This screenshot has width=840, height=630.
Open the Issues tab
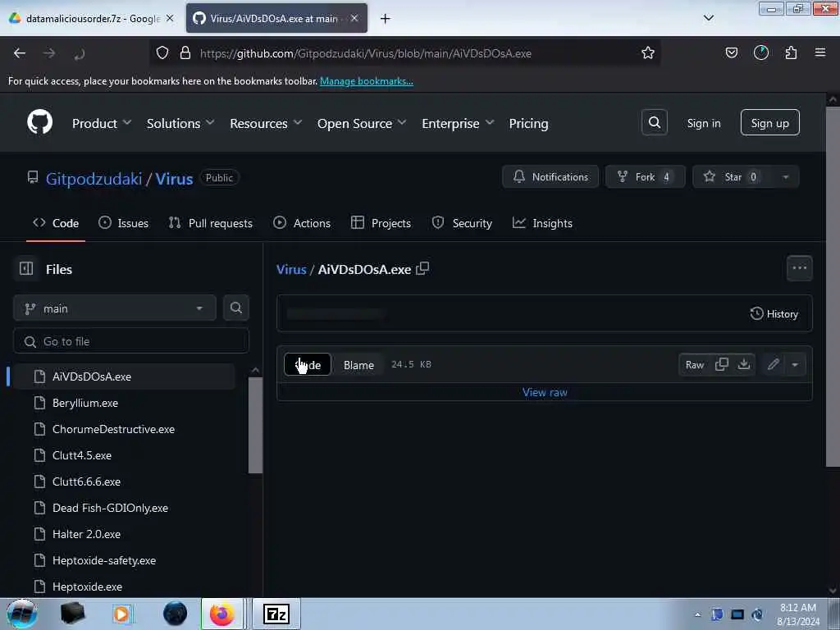tap(123, 223)
